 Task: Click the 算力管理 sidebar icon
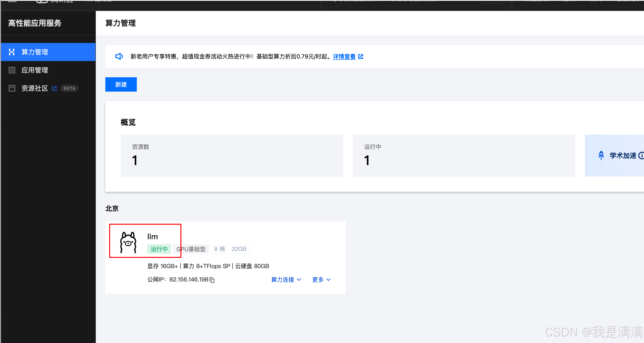pos(11,52)
